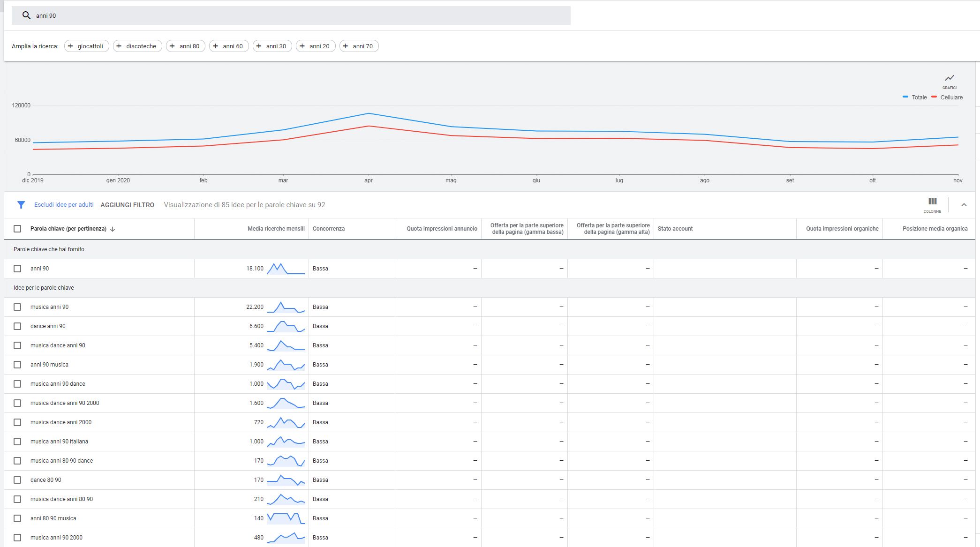Screen dimensions: 980x547
Task: Click the Stato account column header
Action: (675, 229)
